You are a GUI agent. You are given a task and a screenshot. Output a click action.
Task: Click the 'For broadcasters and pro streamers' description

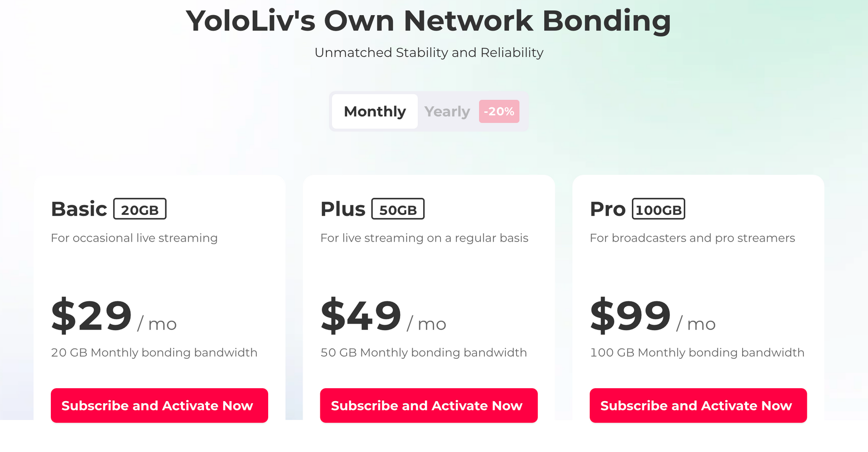point(692,238)
